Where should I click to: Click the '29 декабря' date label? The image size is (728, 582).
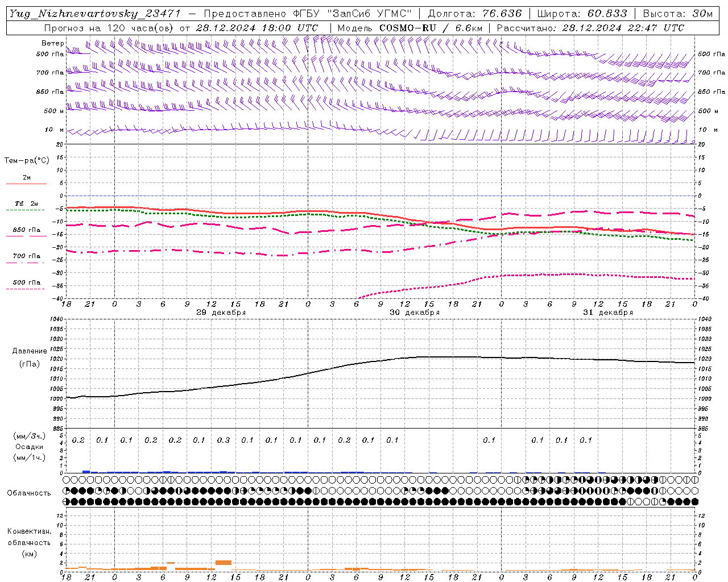pyautogui.click(x=221, y=313)
